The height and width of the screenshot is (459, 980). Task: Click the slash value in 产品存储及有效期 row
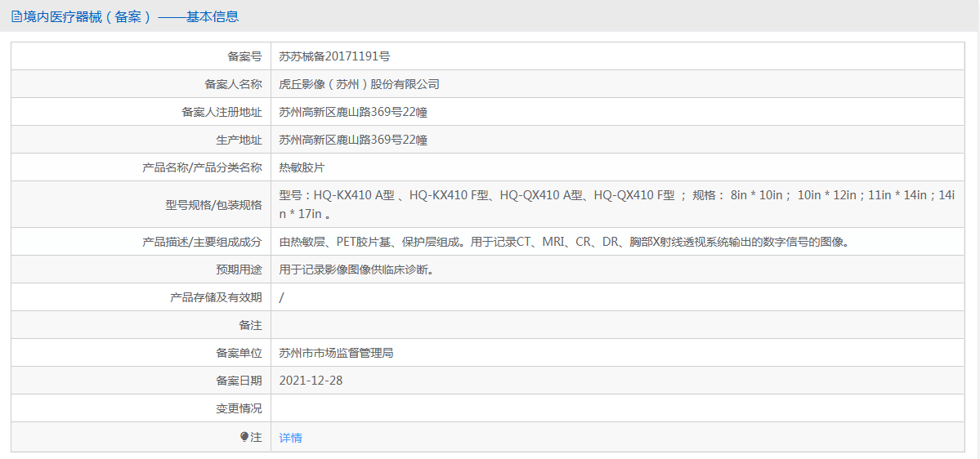(x=281, y=297)
